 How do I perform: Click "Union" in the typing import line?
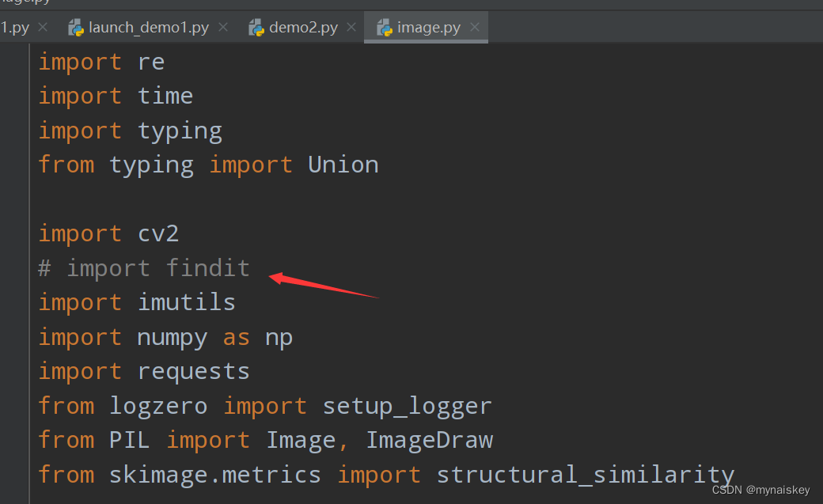click(x=343, y=165)
